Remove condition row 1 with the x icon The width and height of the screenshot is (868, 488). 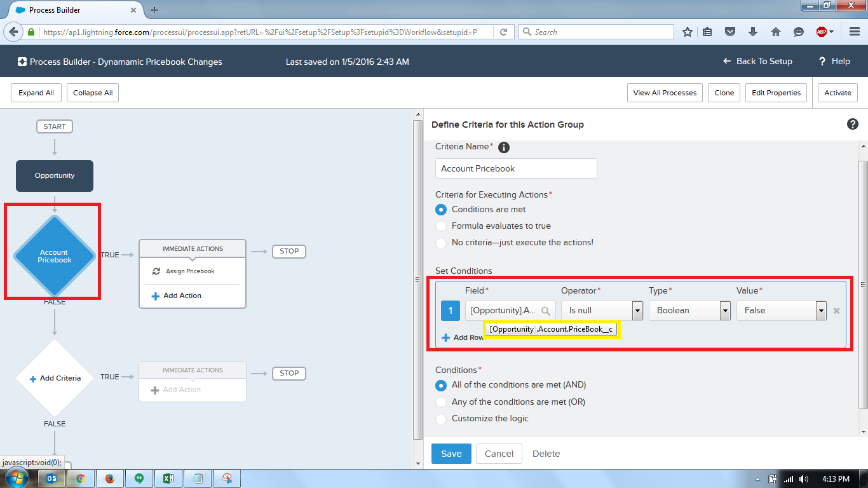click(x=836, y=311)
